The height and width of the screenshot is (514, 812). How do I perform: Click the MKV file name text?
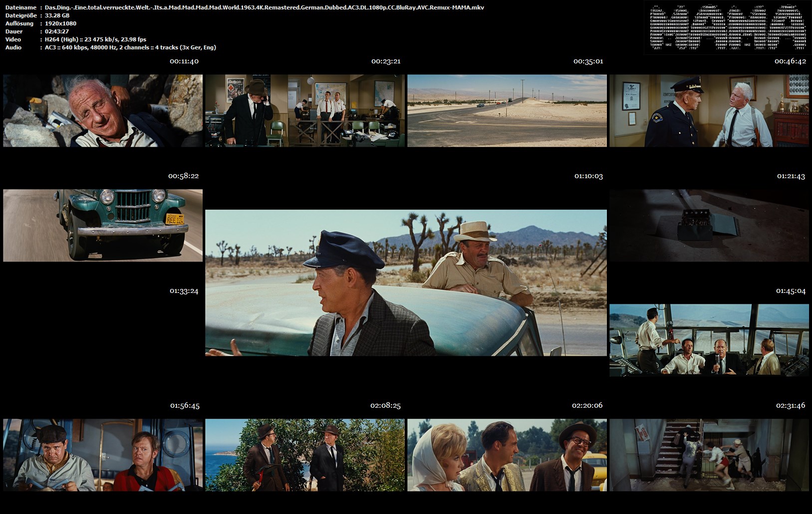pos(265,7)
